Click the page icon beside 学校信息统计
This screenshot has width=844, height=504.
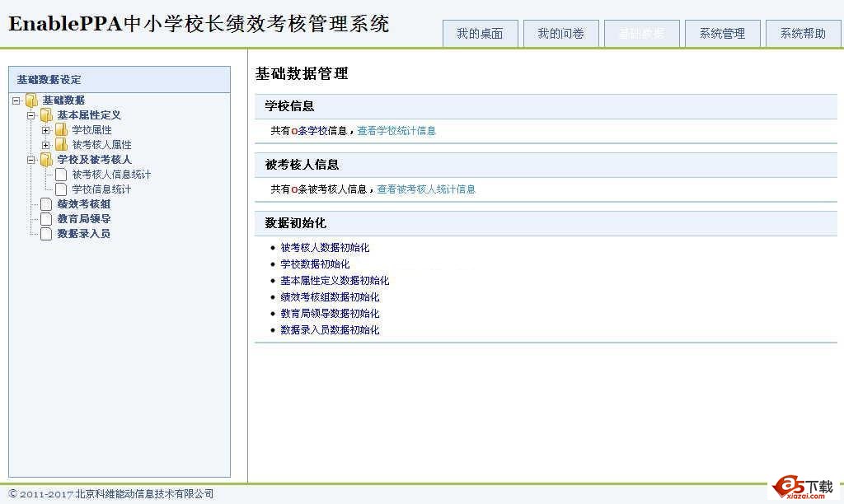(61, 189)
